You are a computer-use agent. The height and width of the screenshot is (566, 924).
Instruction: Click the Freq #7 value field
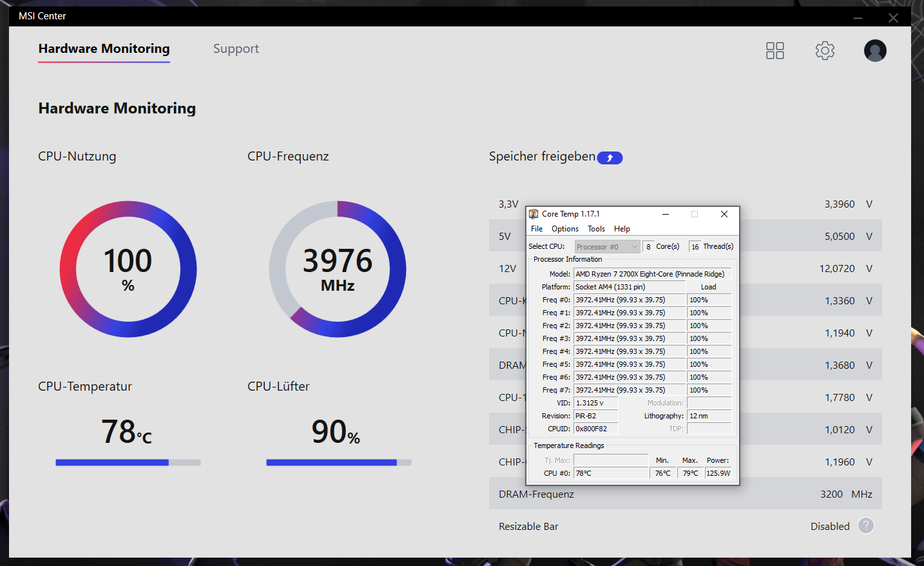tap(630, 390)
